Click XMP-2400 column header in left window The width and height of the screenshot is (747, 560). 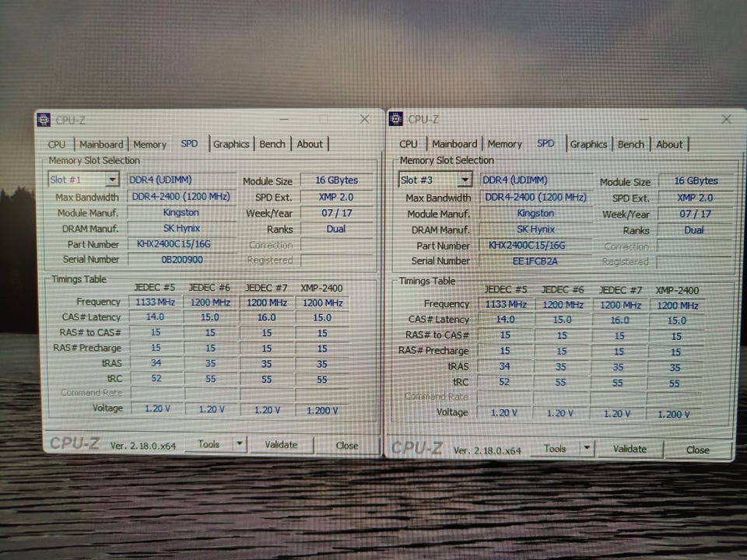[x=321, y=288]
